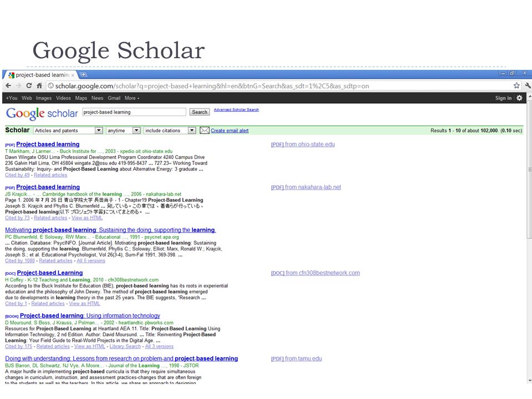532x399 pixels.
Task: Click the email alert envelope icon
Action: point(204,130)
